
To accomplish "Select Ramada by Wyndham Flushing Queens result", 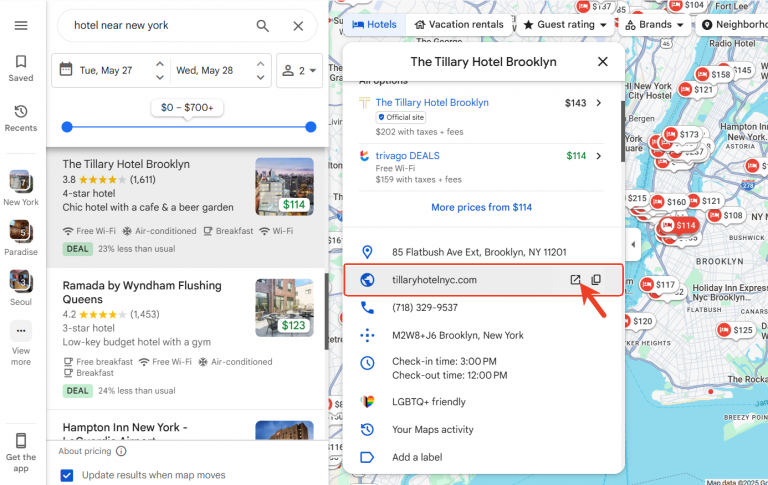I will tap(187, 339).
